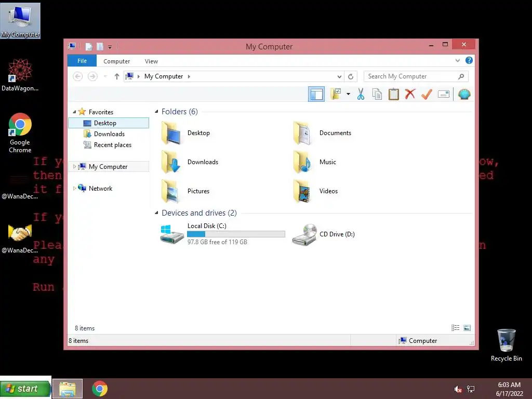532x399 pixels.
Task: Click Chrome in the taskbar
Action: [99, 389]
